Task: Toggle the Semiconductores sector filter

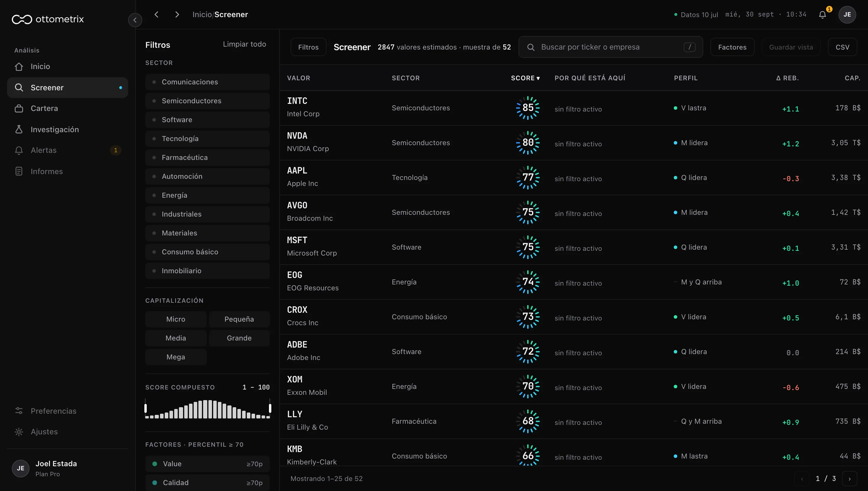Action: point(208,101)
